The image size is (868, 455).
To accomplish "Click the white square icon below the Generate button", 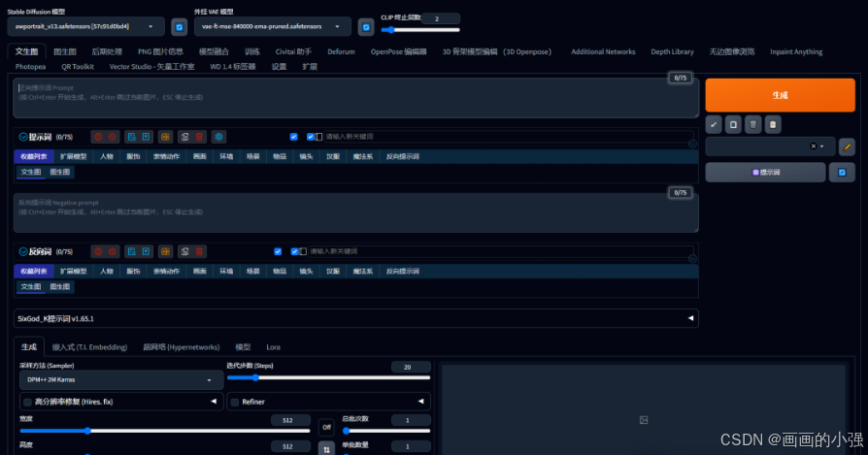I will click(x=733, y=124).
